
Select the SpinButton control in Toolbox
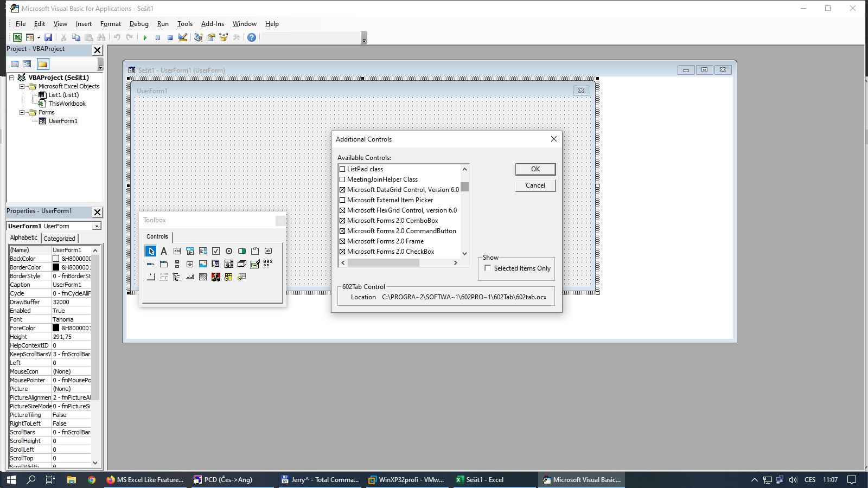click(x=190, y=264)
